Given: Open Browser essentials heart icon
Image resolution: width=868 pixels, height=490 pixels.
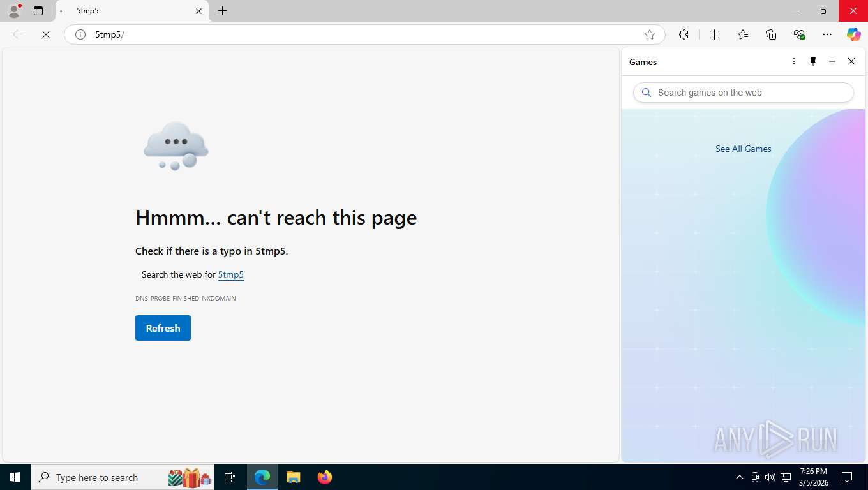Looking at the screenshot, I should (x=799, y=34).
